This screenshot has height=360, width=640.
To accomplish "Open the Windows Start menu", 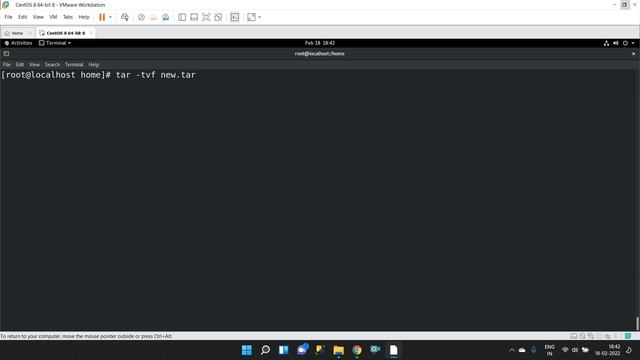I will pos(247,350).
